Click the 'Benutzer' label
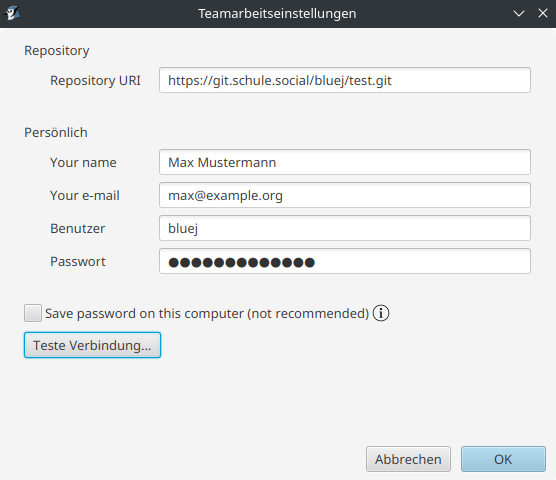Screen dimensions: 556x480 coord(77,228)
